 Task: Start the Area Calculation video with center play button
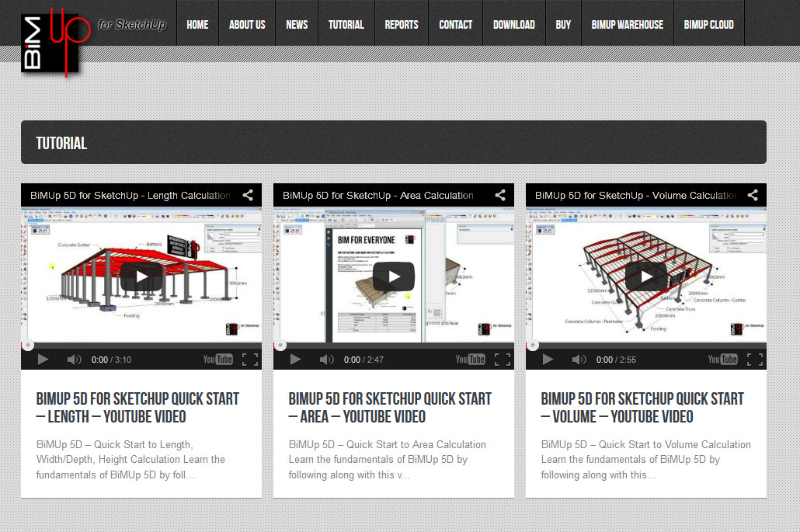pyautogui.click(x=393, y=276)
